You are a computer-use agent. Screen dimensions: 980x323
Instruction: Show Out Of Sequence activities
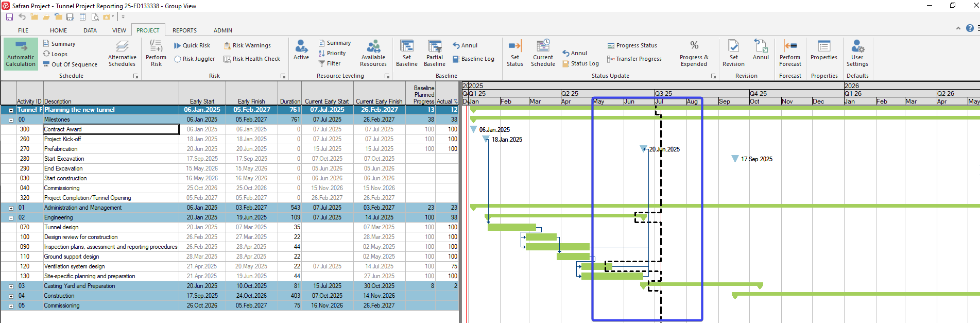click(x=70, y=64)
